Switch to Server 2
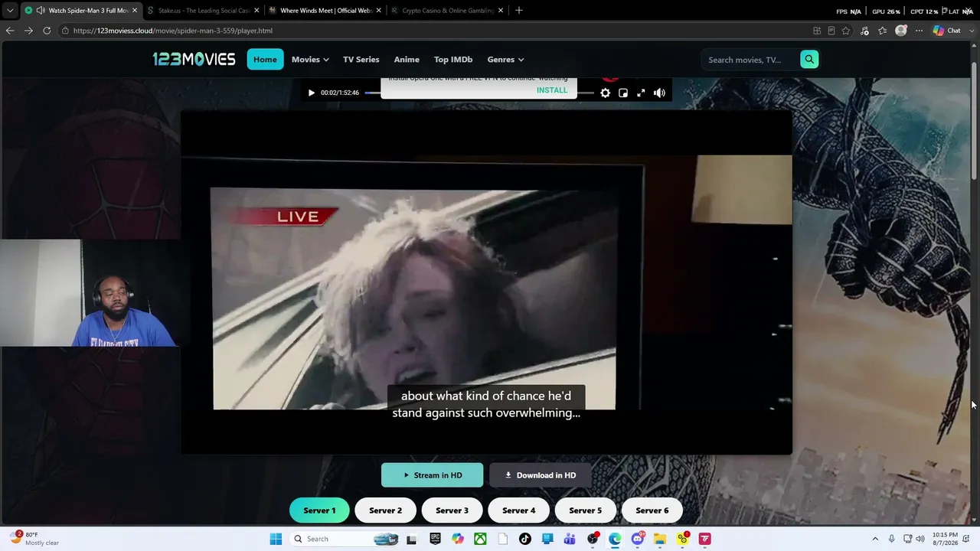The height and width of the screenshot is (551, 980). pos(385,510)
